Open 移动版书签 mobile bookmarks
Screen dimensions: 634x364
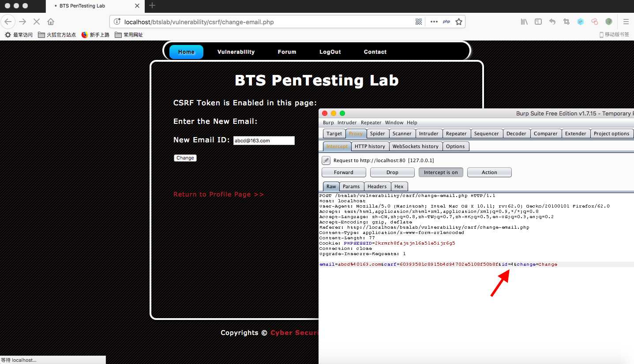tap(614, 35)
